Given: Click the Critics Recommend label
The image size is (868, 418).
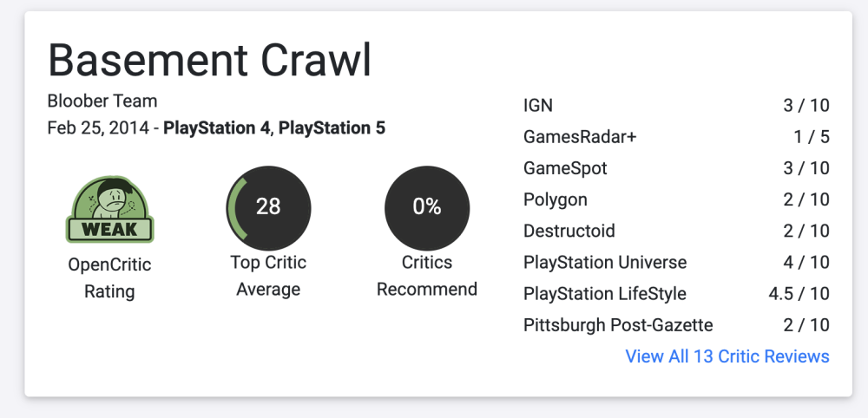Looking at the screenshot, I should (x=427, y=276).
